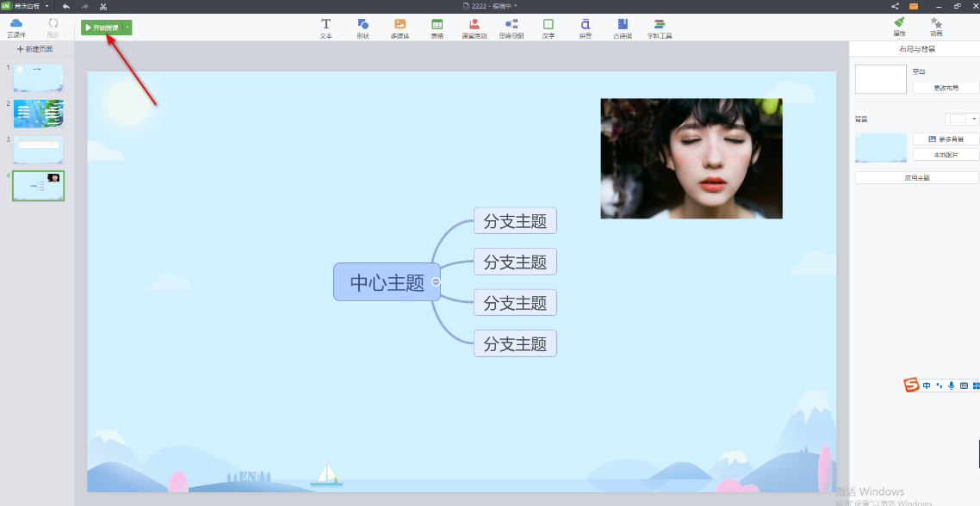The height and width of the screenshot is (506, 980).
Task: Open 学科工具 subject tools
Action: [660, 28]
